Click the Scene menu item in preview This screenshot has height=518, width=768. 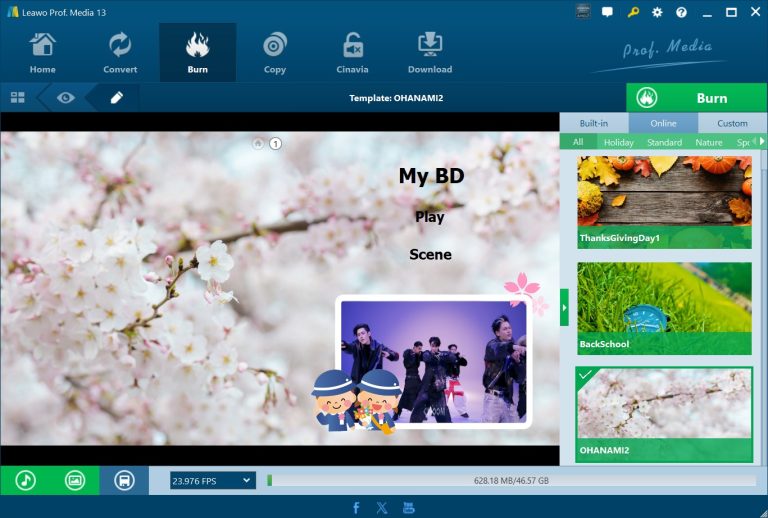pos(430,255)
